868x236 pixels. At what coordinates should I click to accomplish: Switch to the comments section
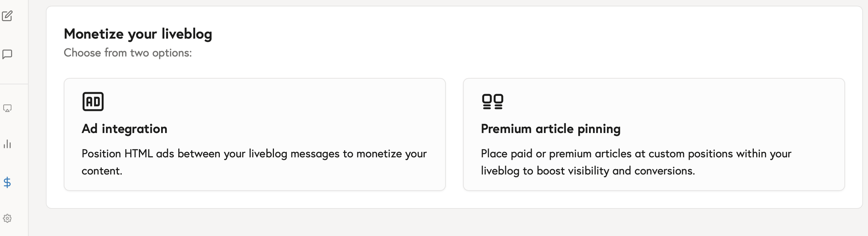(7, 54)
